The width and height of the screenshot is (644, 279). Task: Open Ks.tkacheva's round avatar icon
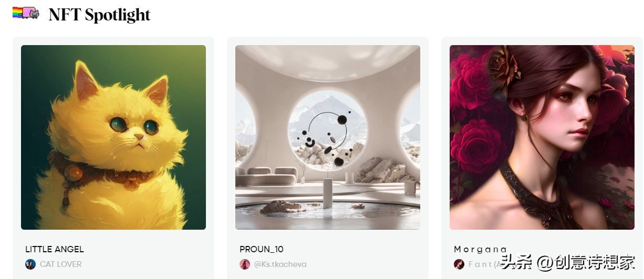245,264
